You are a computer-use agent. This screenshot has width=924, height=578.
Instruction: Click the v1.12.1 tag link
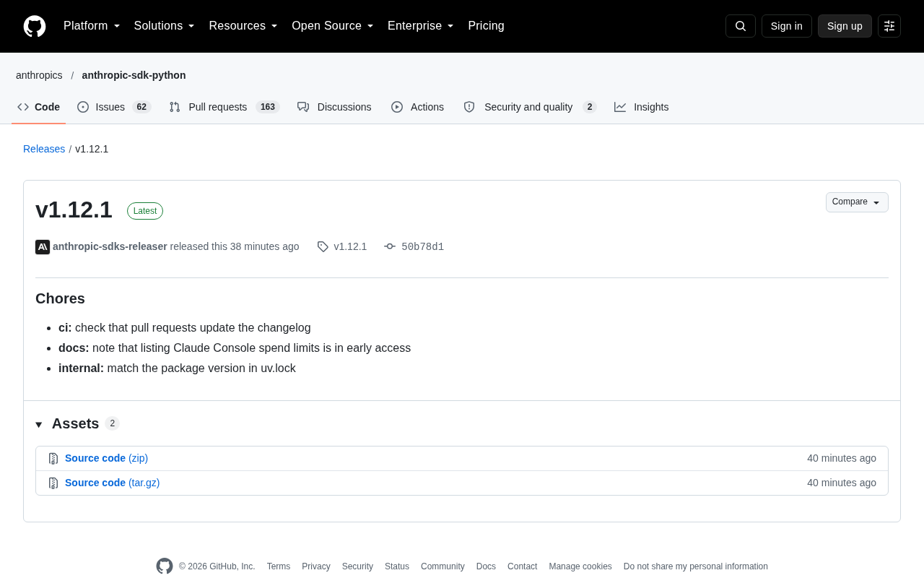click(x=342, y=246)
